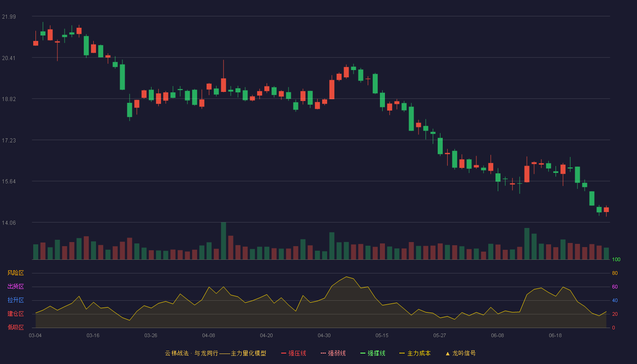The width and height of the screenshot is (637, 364).
Task: Select the 04-08 date label
Action: 209,335
